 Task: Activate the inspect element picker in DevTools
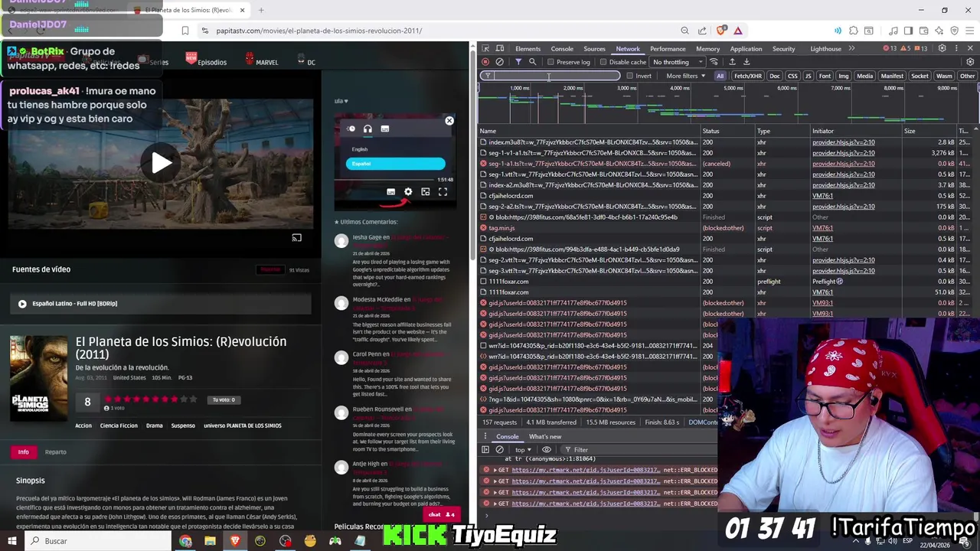pos(485,48)
